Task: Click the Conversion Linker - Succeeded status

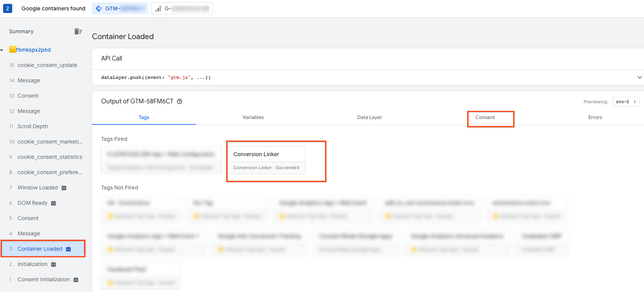Action: pos(266,168)
